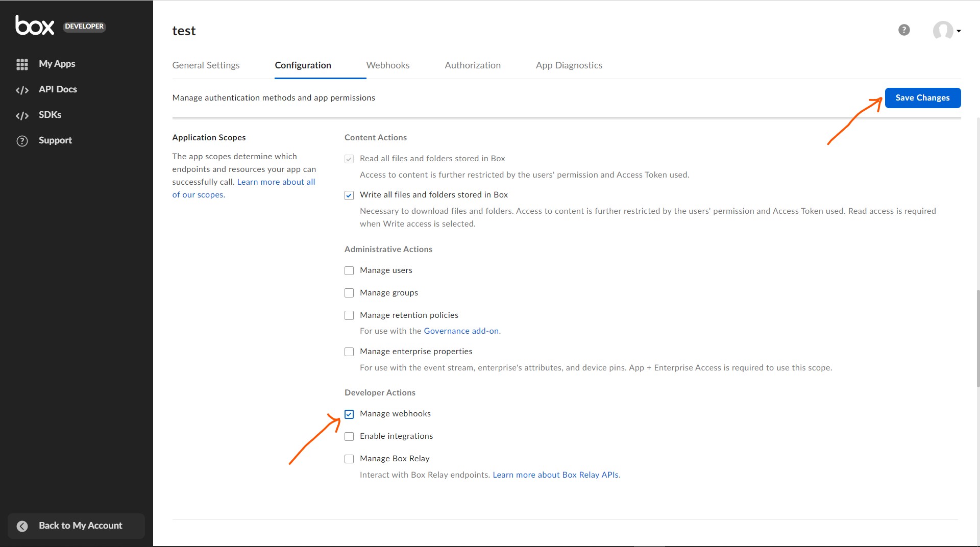Click the Save Changes button
Image resolution: width=980 pixels, height=547 pixels.
click(922, 98)
